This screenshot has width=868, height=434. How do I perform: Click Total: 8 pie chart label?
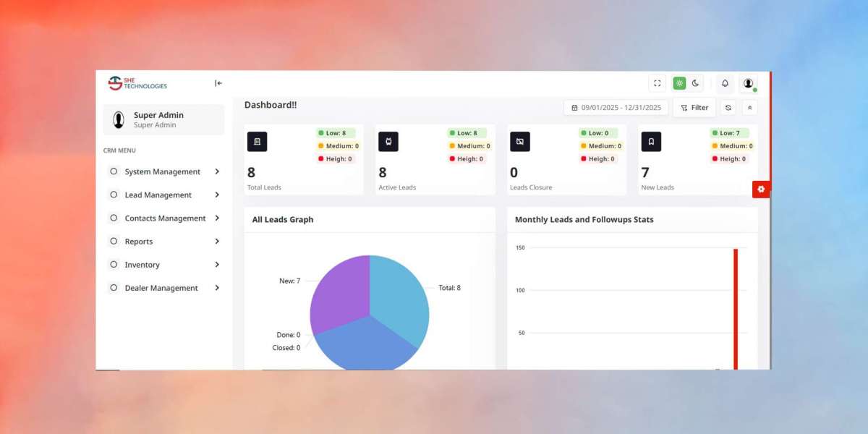pos(449,288)
